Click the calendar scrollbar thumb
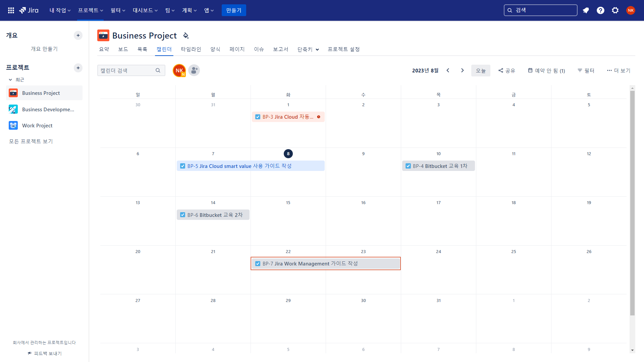Viewport: 644px width, 362px height. 632,203
